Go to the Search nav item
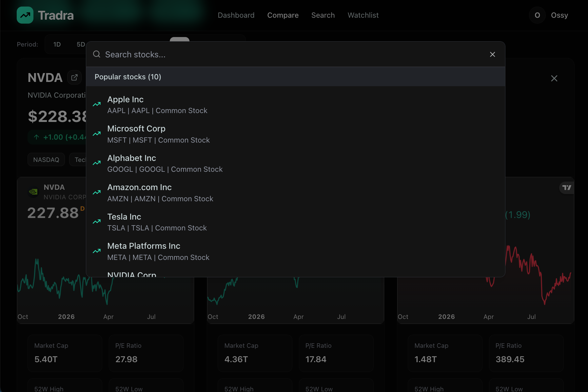This screenshot has height=392, width=588. [x=323, y=15]
